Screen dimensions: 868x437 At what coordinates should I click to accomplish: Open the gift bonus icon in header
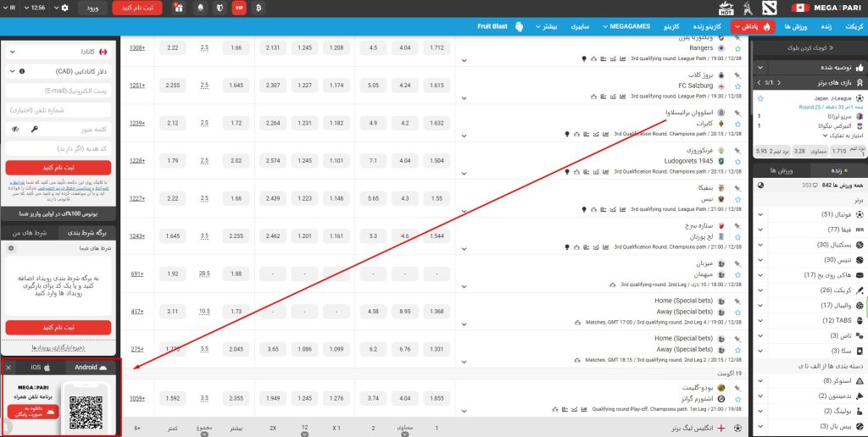click(177, 8)
